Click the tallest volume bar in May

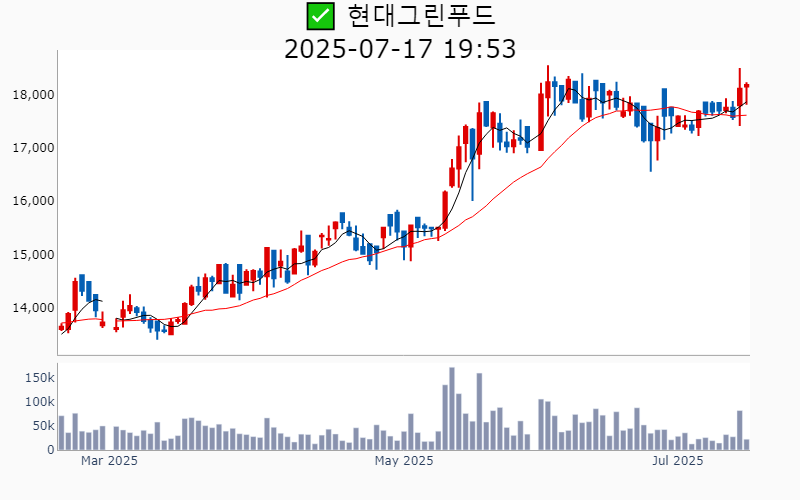(452, 409)
